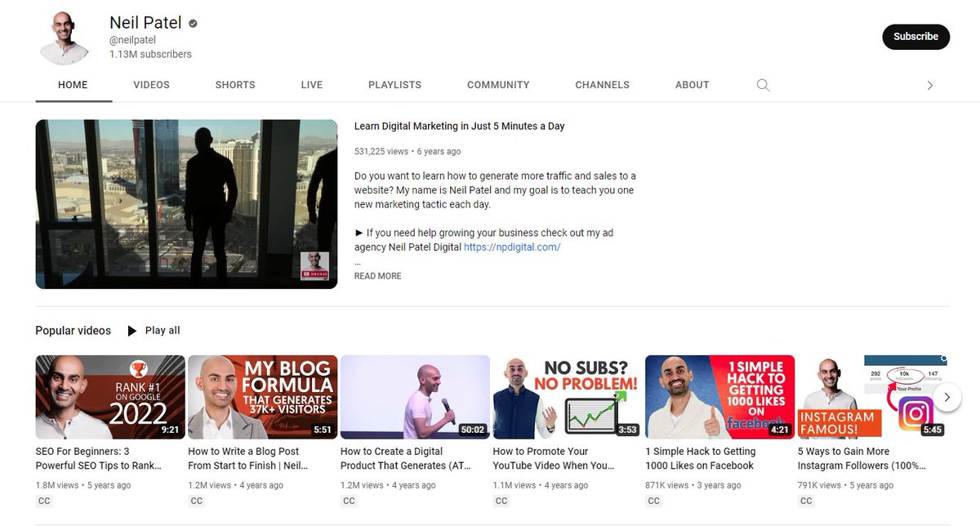Screen dimensions: 980x526
Task: Open the Channels tab
Action: [603, 85]
